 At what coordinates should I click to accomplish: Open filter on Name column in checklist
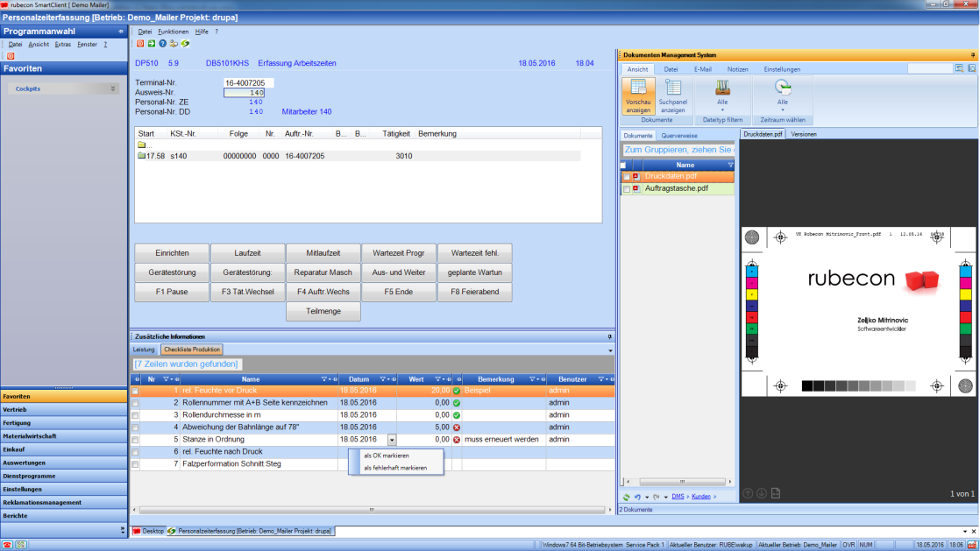[x=324, y=379]
